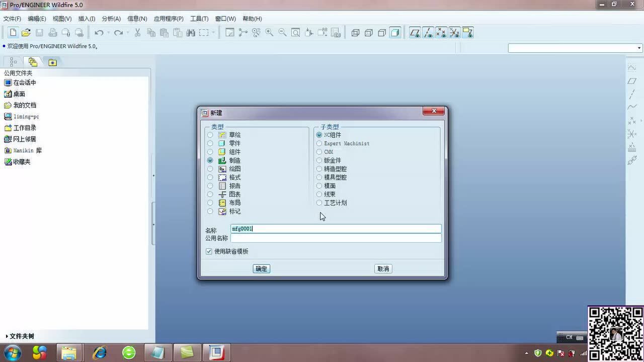Open the 工具(T) menu

199,19
